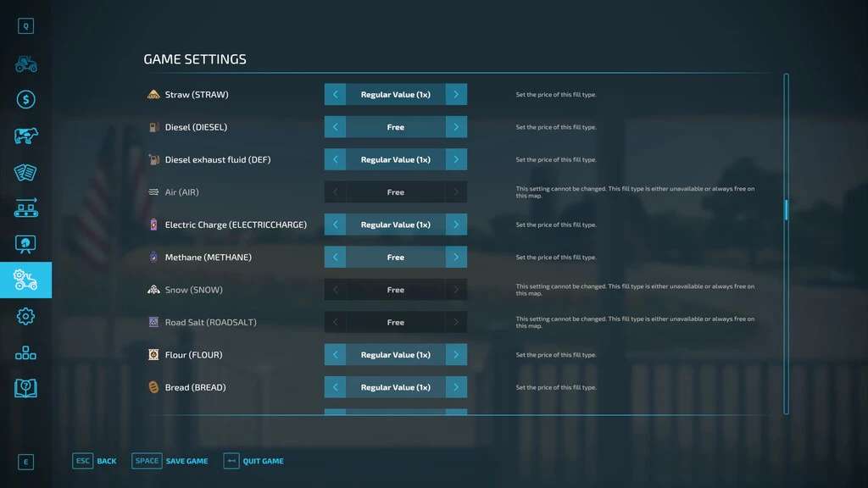868x488 pixels.
Task: Open the statistics presentation board icon
Action: tap(25, 244)
